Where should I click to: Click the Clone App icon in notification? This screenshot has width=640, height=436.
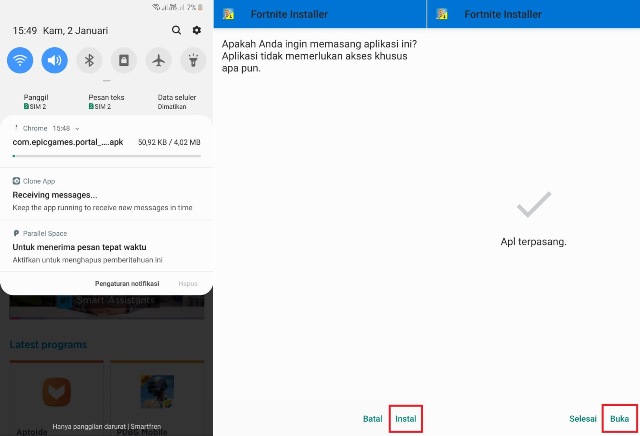(16, 181)
